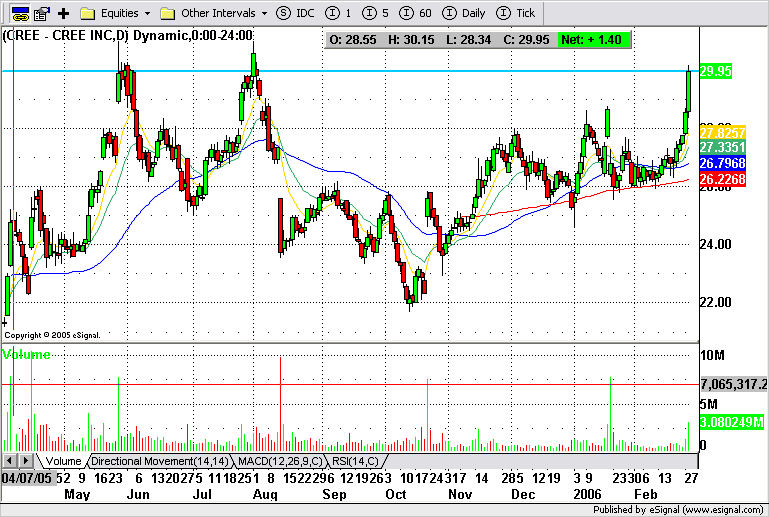Click the 24.00 price axis label
Viewport: 769px width, 517px height.
click(x=716, y=244)
